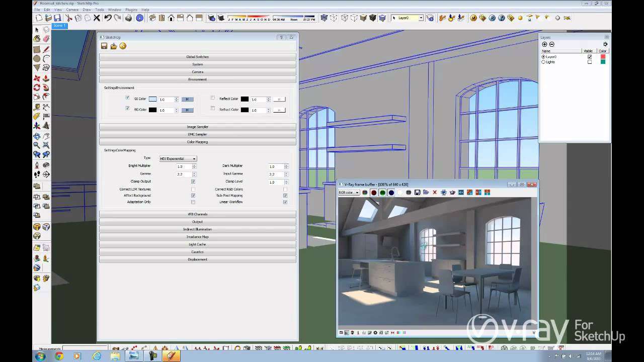Click the Undo arrow in the toolbar
Image resolution: width=644 pixels, height=362 pixels.
click(108, 18)
